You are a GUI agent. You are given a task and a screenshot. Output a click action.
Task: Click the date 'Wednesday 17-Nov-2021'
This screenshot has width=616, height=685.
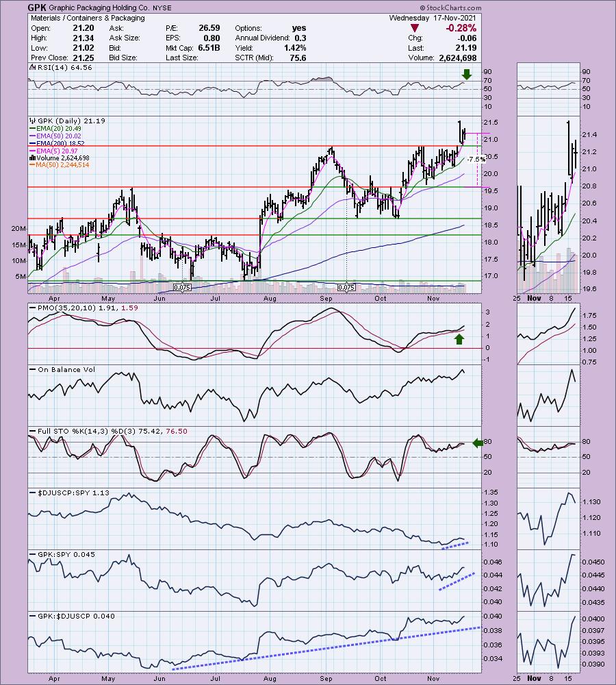[x=432, y=18]
